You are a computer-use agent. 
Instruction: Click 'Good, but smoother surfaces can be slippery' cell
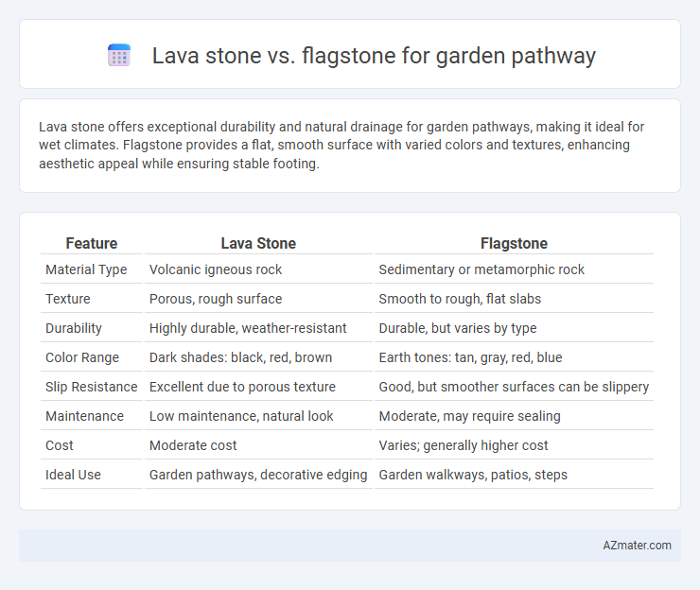click(514, 387)
